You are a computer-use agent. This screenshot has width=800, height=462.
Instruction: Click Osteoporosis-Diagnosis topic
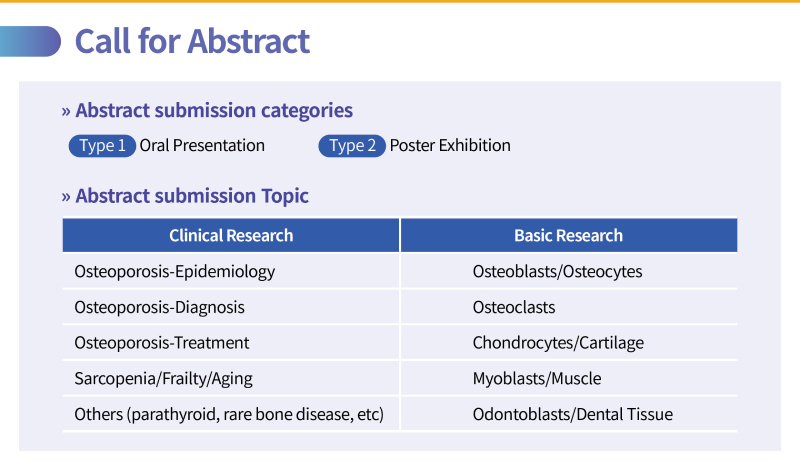[x=159, y=307]
